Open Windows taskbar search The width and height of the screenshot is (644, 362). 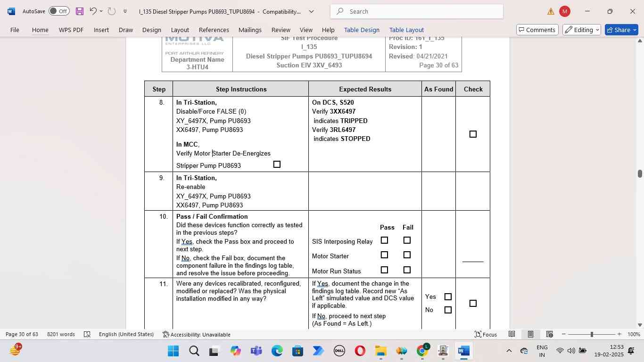194,351
